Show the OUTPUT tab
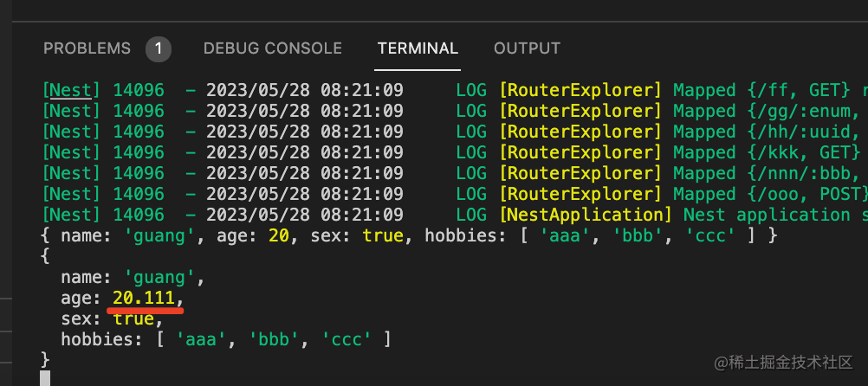Viewport: 868px width, 386px height. [x=527, y=48]
